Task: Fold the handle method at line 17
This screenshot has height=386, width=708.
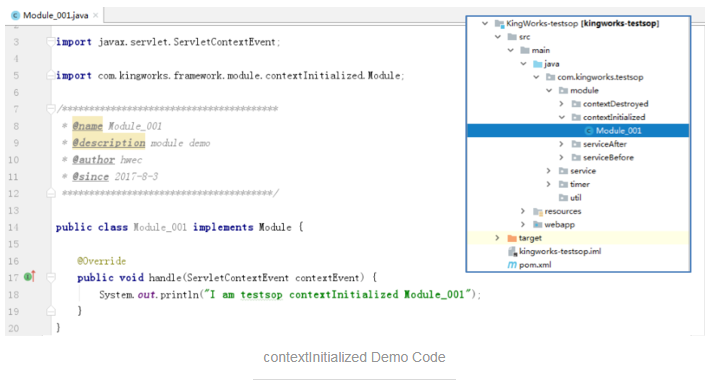Action: click(x=51, y=277)
